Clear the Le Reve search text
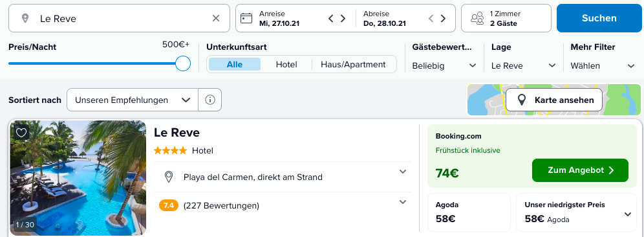The height and width of the screenshot is (237, 644). coord(215,18)
